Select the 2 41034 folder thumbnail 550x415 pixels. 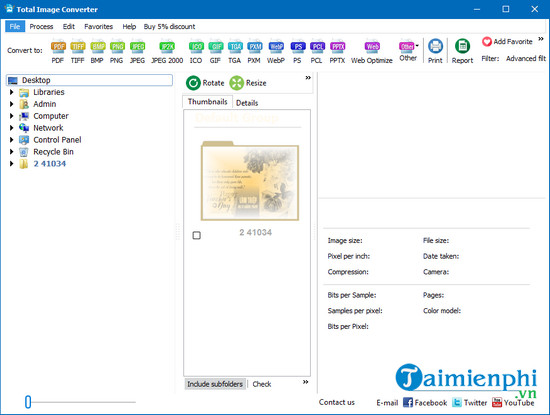(x=250, y=181)
